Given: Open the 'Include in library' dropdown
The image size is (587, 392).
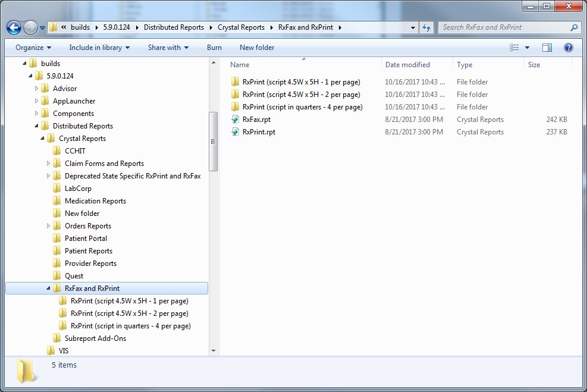Looking at the screenshot, I should [x=99, y=47].
